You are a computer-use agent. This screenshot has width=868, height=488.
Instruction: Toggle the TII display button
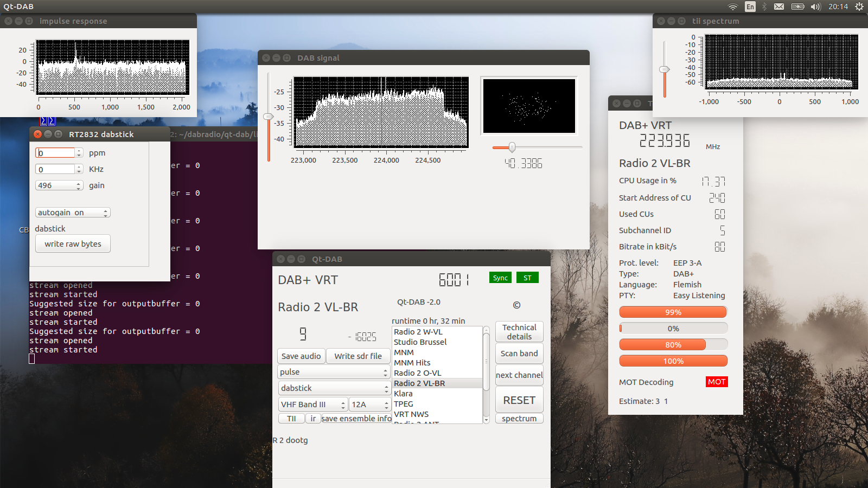(291, 419)
